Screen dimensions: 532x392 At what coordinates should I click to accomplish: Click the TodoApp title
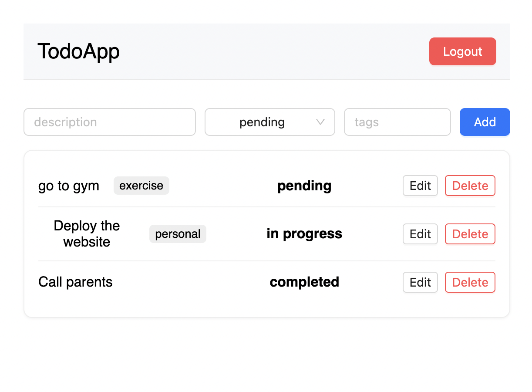(78, 51)
